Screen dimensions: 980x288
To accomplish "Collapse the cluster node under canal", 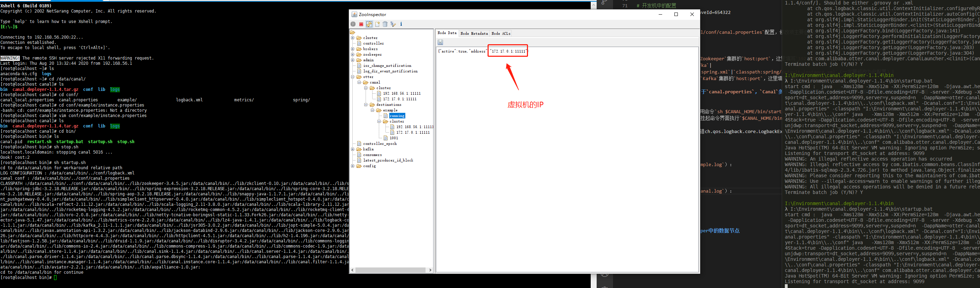I will (366, 88).
